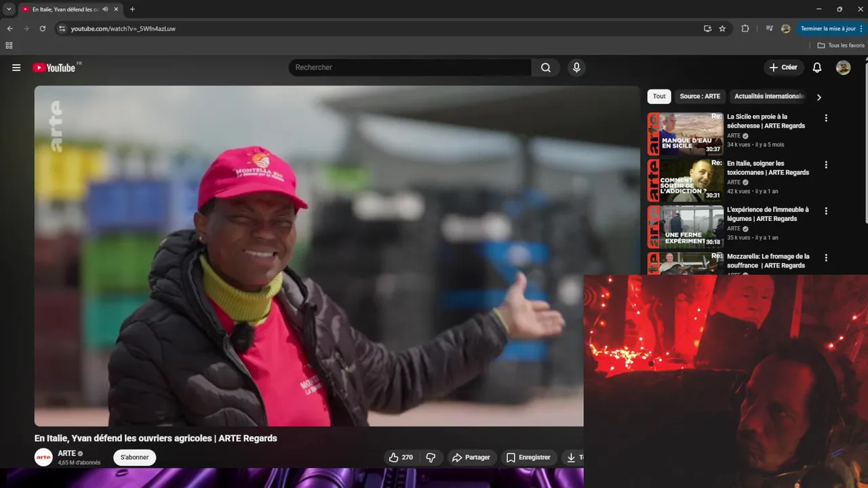
Task: Reload the current page
Action: click(43, 28)
